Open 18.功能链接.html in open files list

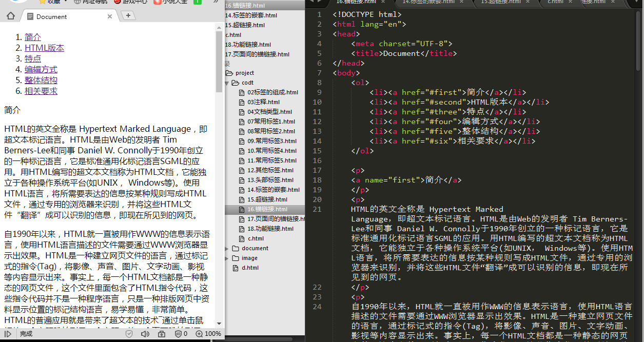(248, 44)
